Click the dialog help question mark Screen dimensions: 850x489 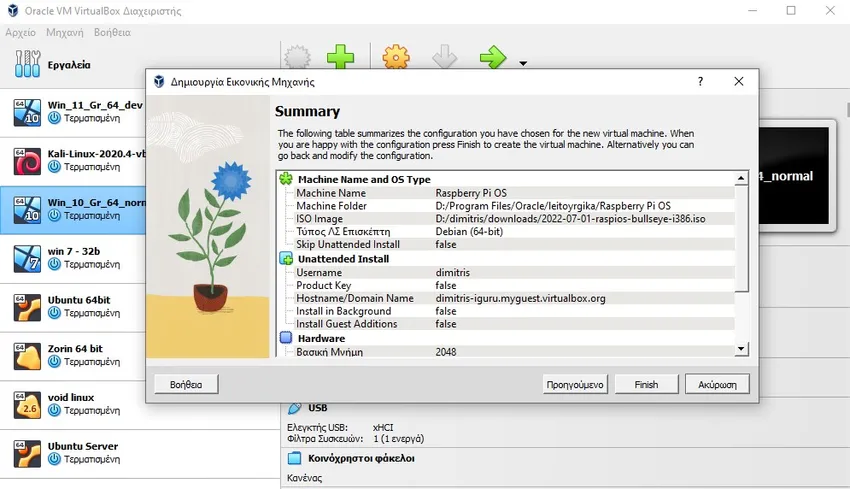pos(700,81)
